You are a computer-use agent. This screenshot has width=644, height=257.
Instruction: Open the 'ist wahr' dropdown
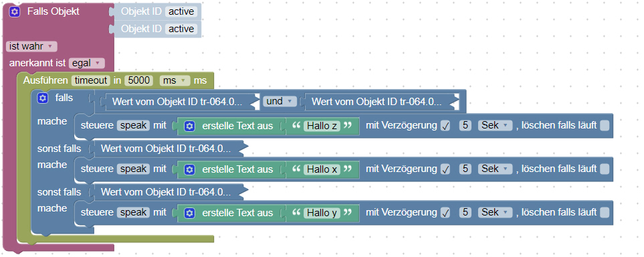[x=31, y=46]
